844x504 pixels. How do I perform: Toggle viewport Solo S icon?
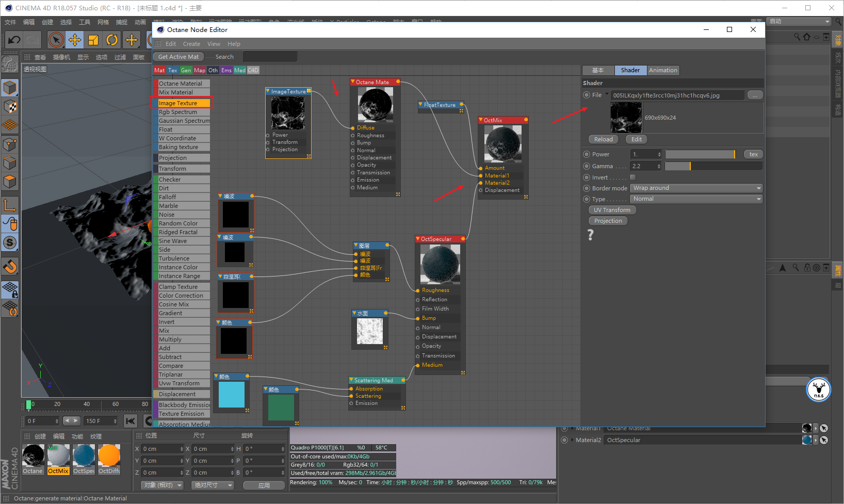point(10,242)
